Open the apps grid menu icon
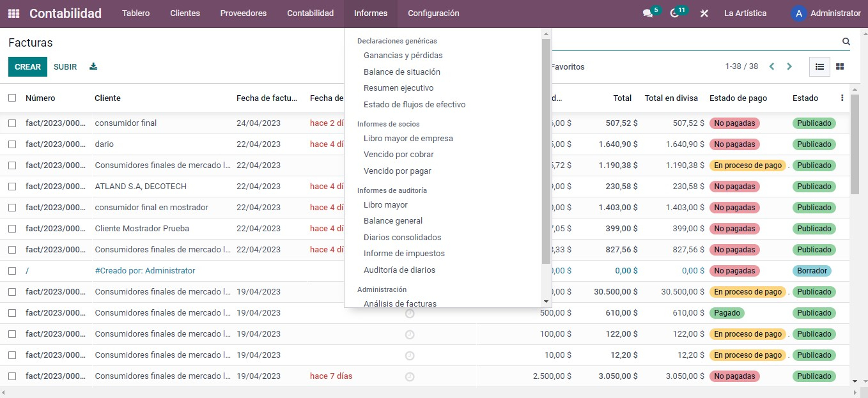Screen dimensions: 868x398 (x=13, y=13)
